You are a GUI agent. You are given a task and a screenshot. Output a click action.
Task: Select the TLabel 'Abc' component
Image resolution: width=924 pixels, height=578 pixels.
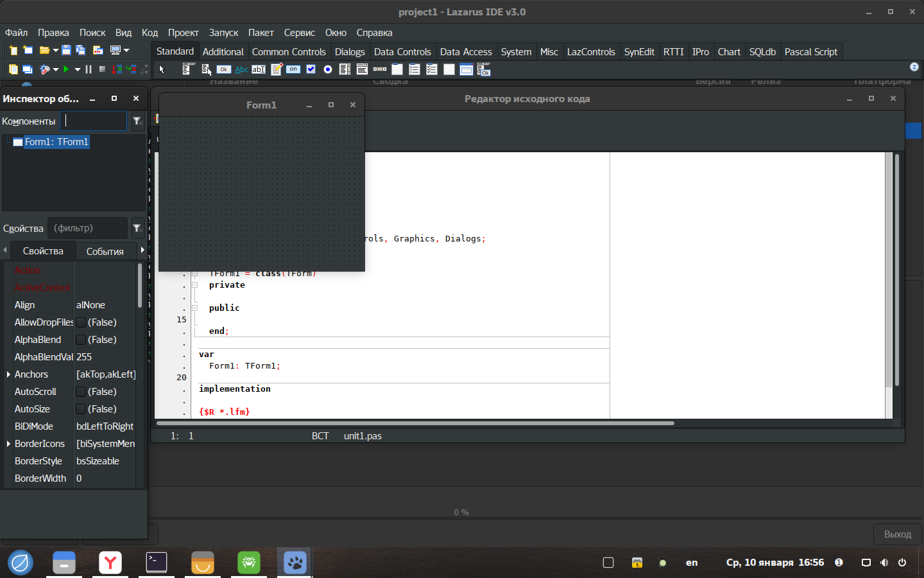pos(241,69)
